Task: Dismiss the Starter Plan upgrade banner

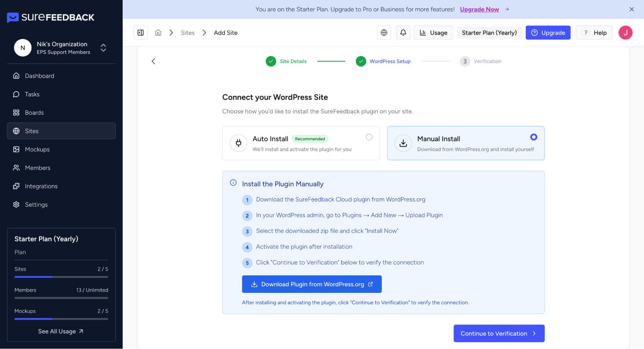Action: [x=631, y=9]
